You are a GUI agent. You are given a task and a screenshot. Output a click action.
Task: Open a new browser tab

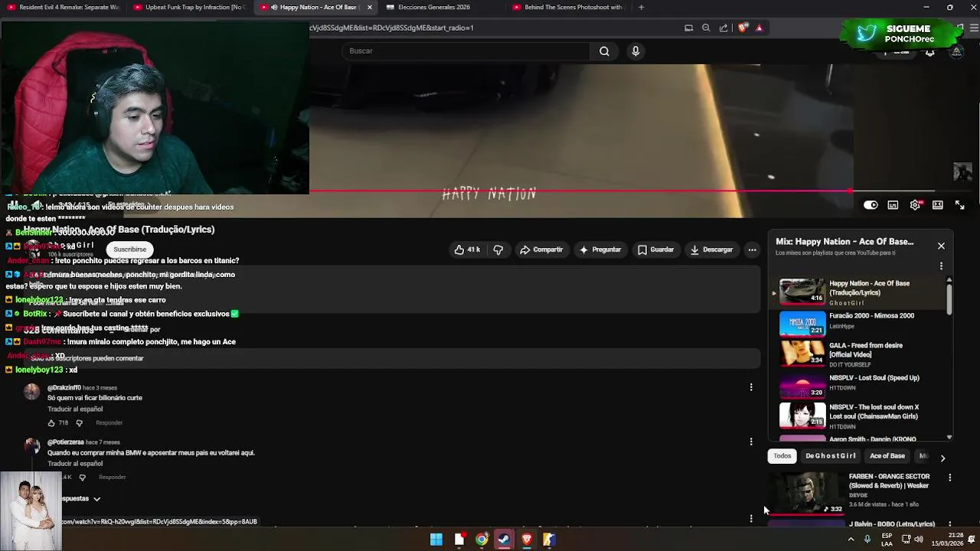pyautogui.click(x=642, y=7)
